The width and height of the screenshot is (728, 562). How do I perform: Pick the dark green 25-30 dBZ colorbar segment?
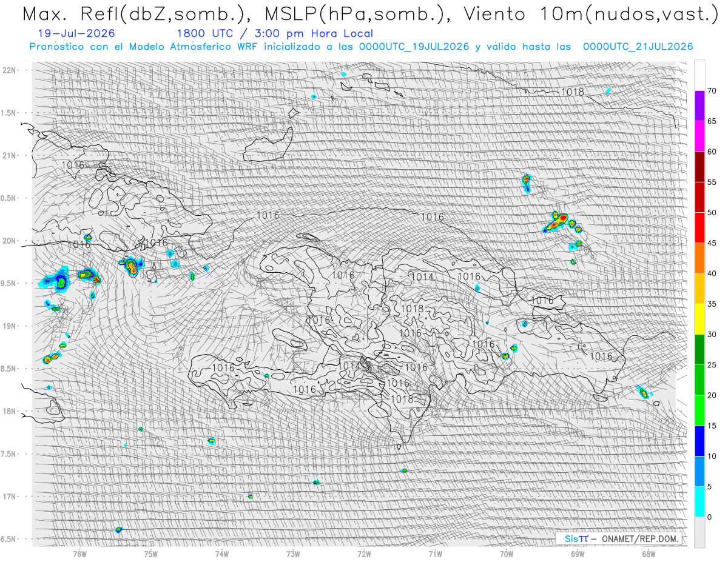[x=699, y=349]
